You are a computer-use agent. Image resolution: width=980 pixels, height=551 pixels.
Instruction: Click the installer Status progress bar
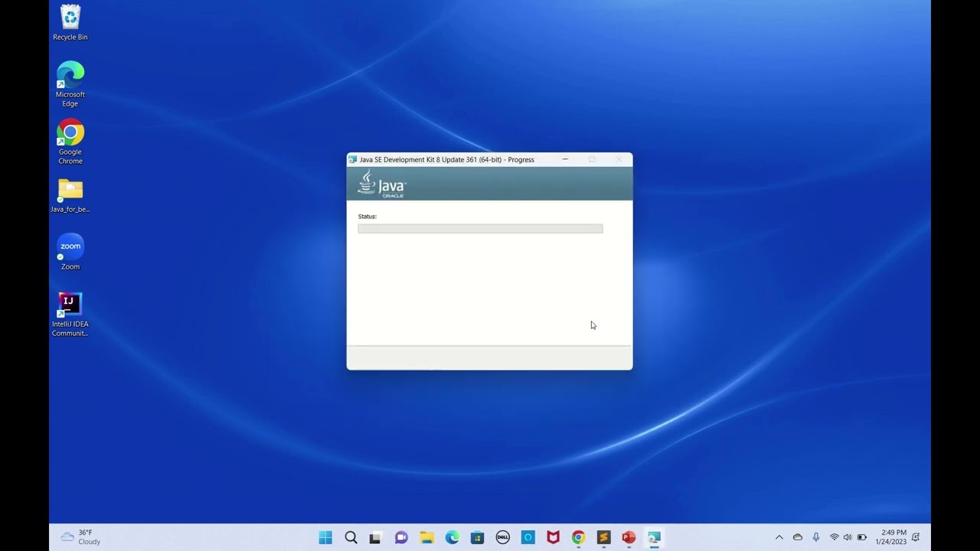[480, 229]
